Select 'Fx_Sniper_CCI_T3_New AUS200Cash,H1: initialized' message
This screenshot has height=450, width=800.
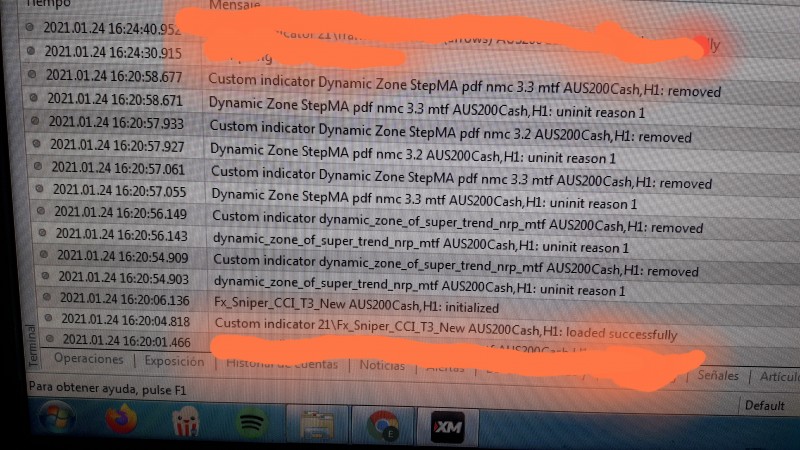356,305
